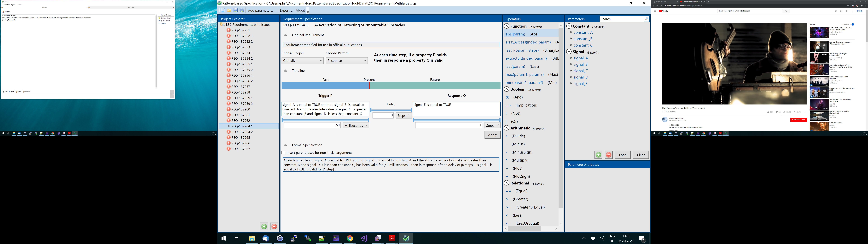The height and width of the screenshot is (244, 868).
Task: Click the Apply button
Action: 492,135
